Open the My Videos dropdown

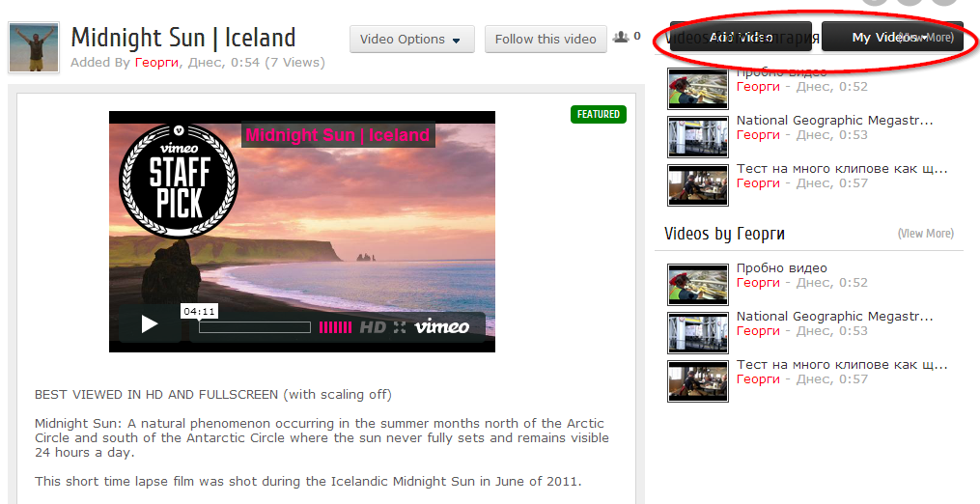[892, 37]
